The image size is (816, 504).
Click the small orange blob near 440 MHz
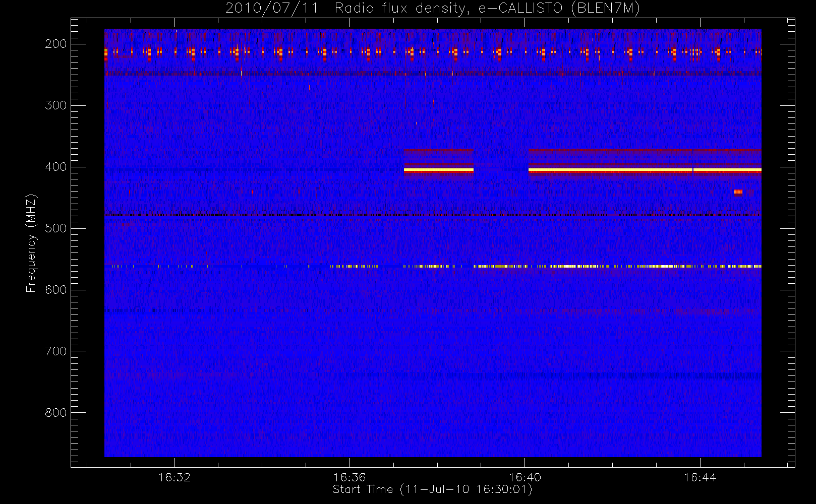coord(738,192)
